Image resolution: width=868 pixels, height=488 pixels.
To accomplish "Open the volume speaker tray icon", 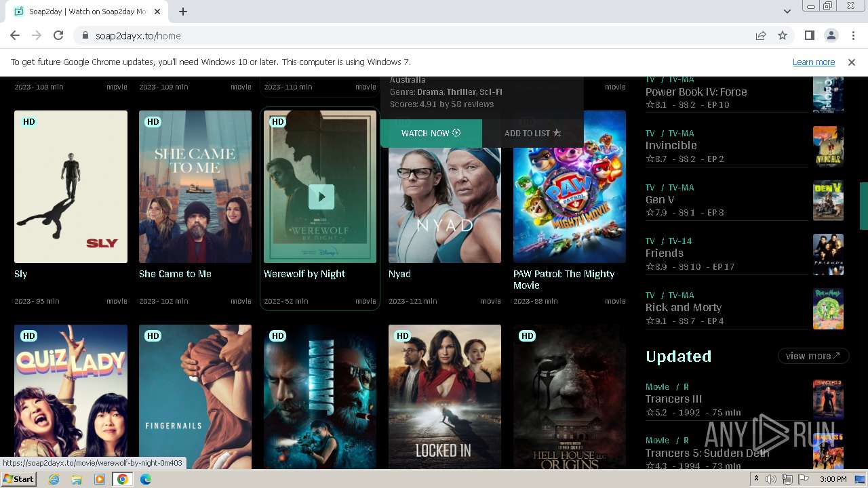I will coord(771,479).
